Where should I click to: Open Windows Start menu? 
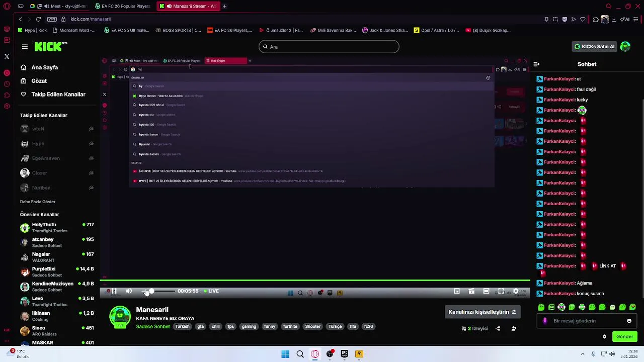point(285,354)
